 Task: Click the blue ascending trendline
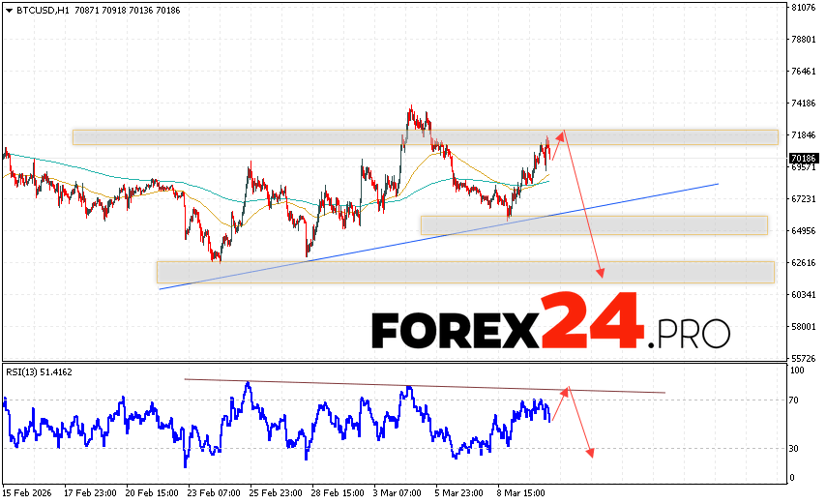435,235
